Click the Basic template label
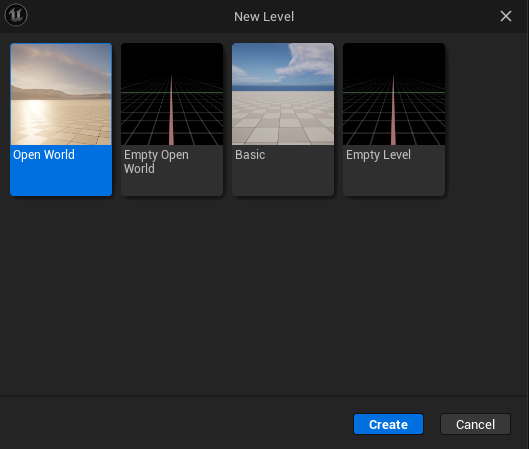 click(x=250, y=155)
